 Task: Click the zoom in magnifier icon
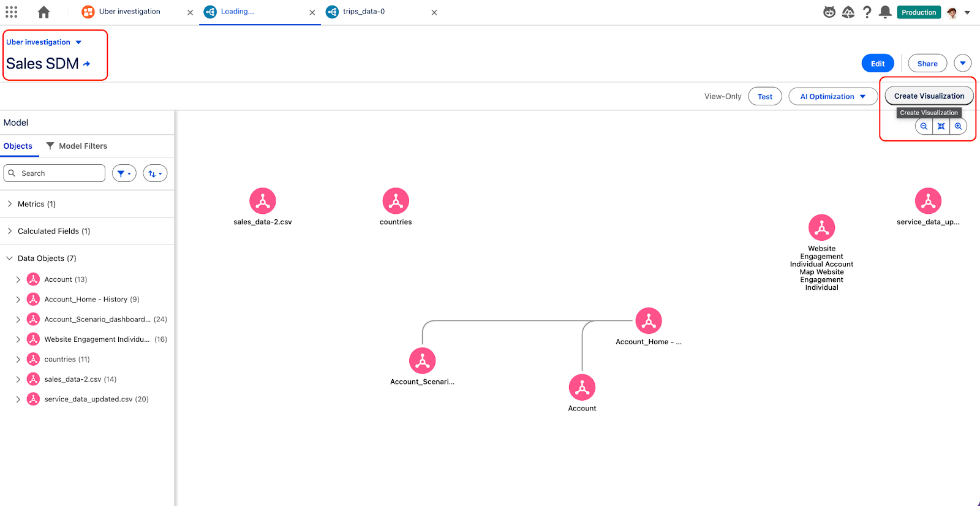tap(959, 126)
